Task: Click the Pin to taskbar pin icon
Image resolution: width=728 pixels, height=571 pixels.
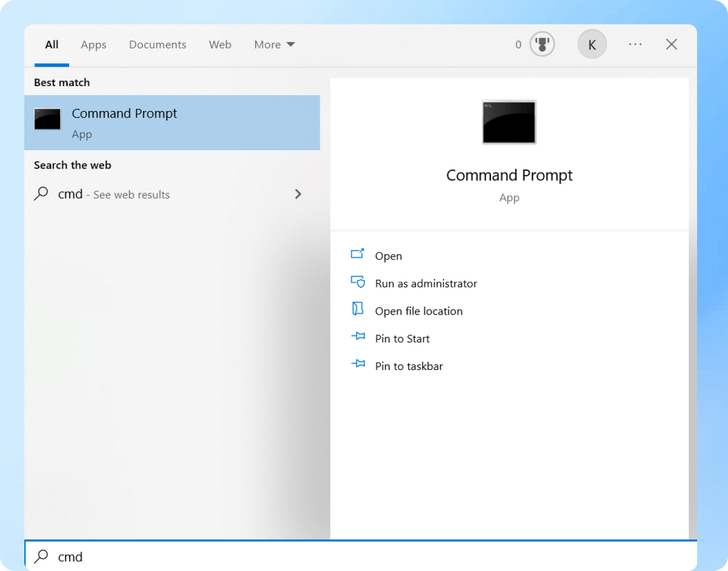Action: point(358,364)
